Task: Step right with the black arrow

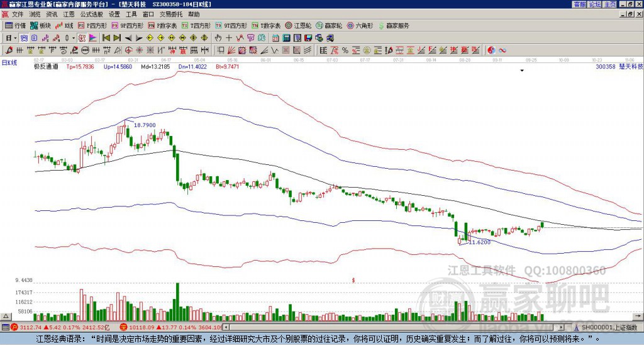Action: coord(139,38)
